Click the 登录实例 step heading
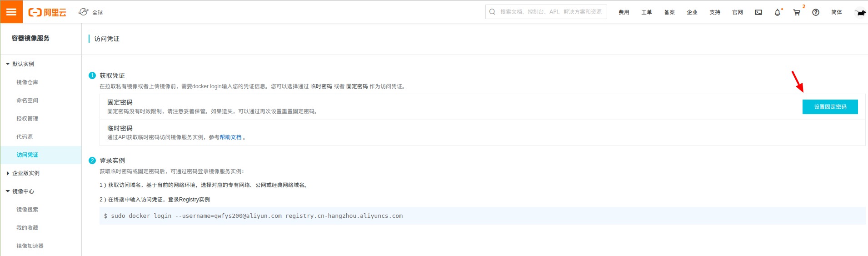The height and width of the screenshot is (256, 868). [x=112, y=161]
